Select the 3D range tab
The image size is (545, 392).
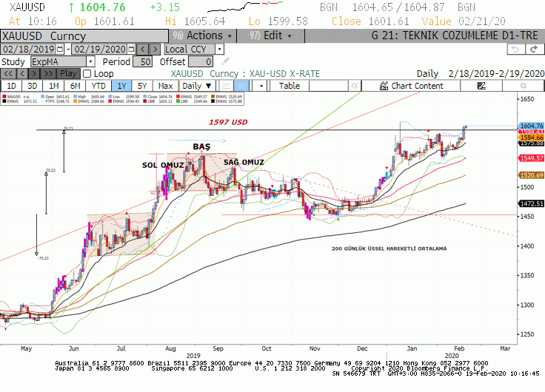click(33, 86)
